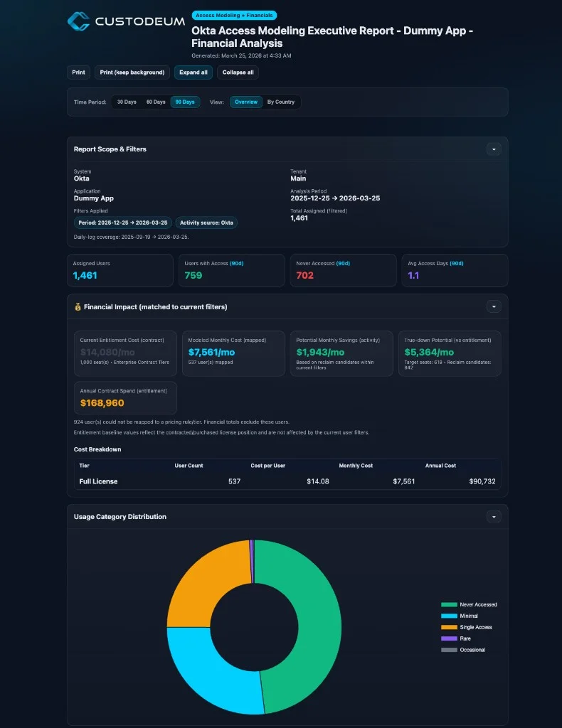This screenshot has height=728, width=562.
Task: Collapse the Report Scope & Filters section
Action: (x=494, y=149)
